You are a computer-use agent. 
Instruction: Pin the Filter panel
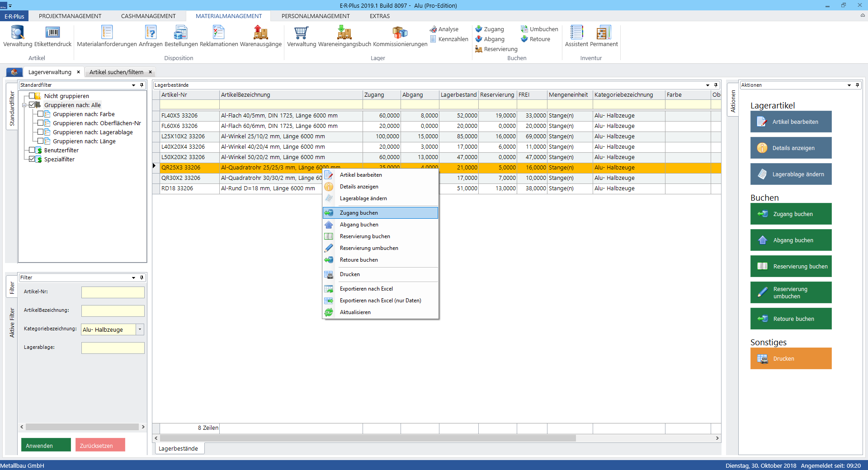click(x=142, y=277)
